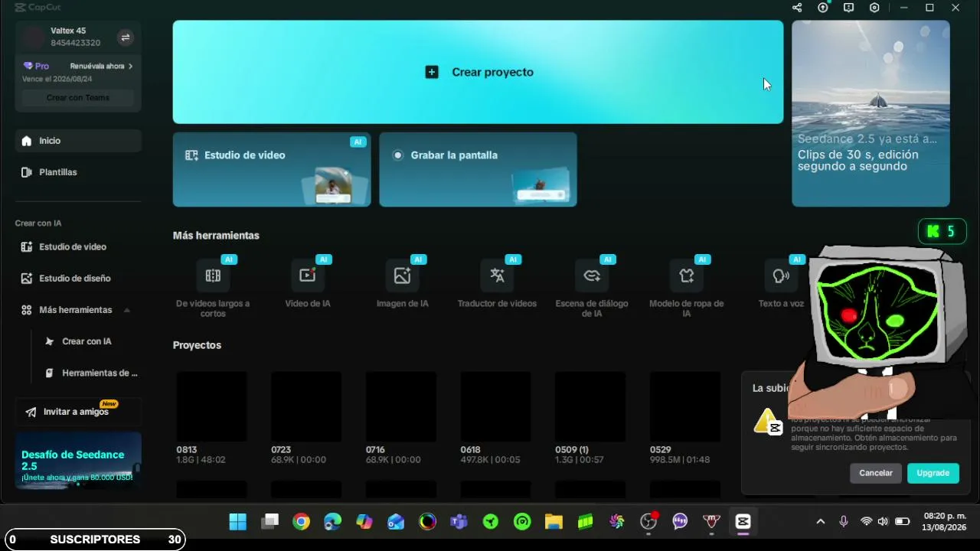Viewport: 980px width, 551px height.
Task: Click Upgrade in the storage warning dialog
Action: pos(933,473)
